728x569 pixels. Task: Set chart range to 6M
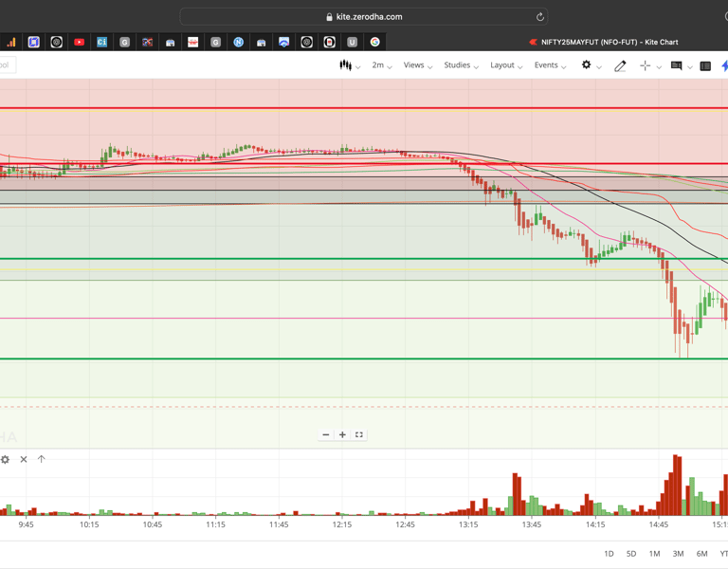point(701,554)
